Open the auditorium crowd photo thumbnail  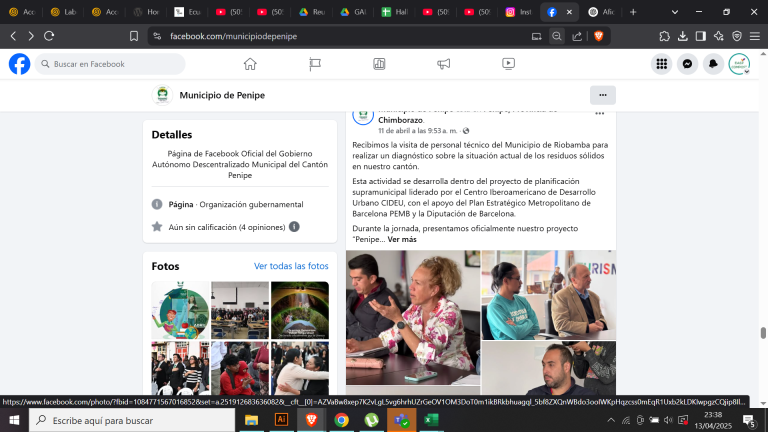point(240,310)
